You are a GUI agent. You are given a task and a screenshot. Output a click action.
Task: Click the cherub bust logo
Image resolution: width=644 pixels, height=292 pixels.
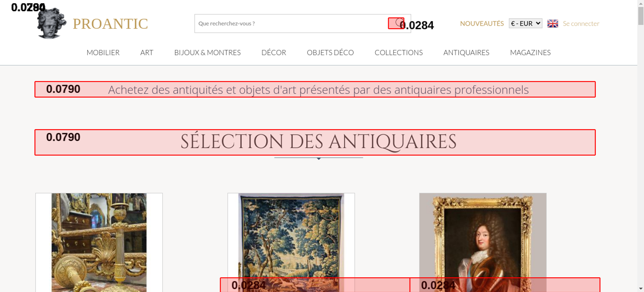click(x=51, y=23)
